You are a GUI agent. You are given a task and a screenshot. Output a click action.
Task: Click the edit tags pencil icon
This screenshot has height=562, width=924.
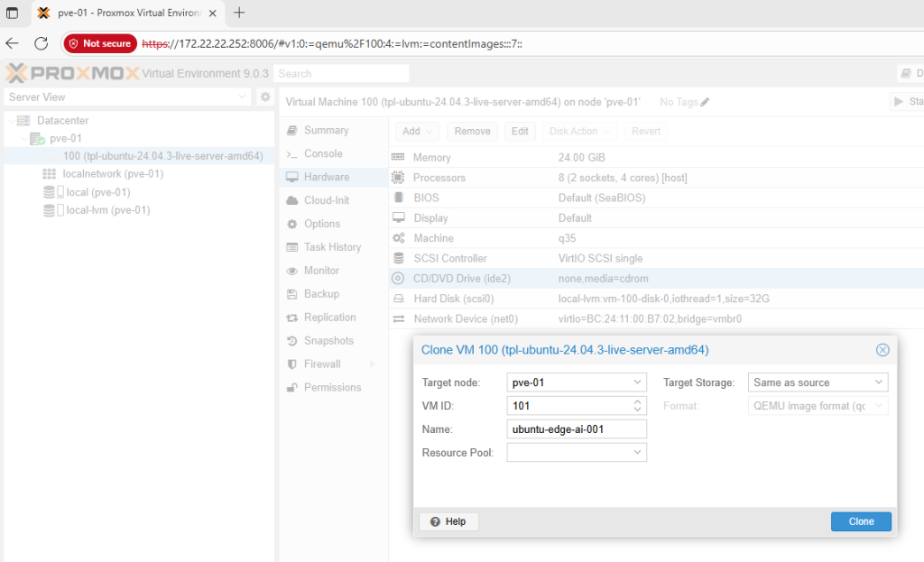705,103
